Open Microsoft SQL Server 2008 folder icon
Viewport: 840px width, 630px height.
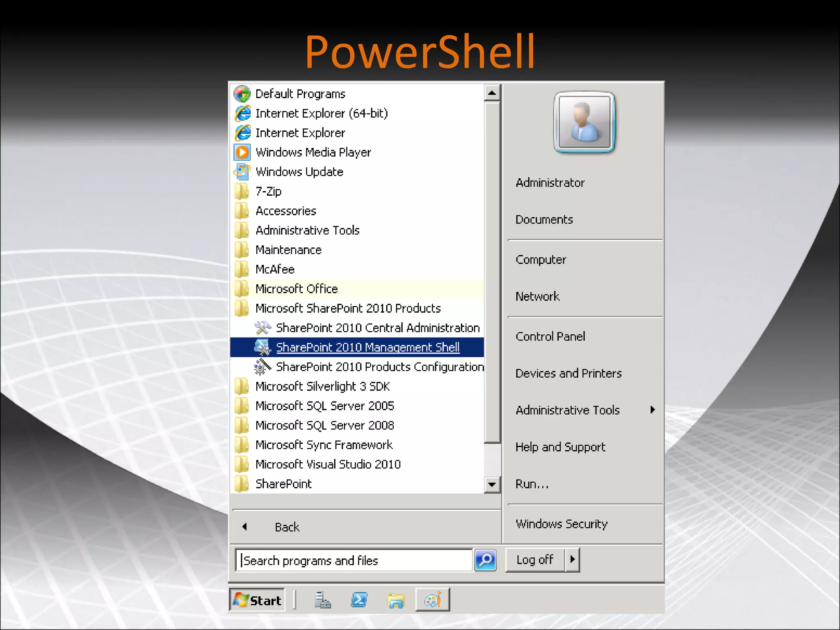pos(242,425)
